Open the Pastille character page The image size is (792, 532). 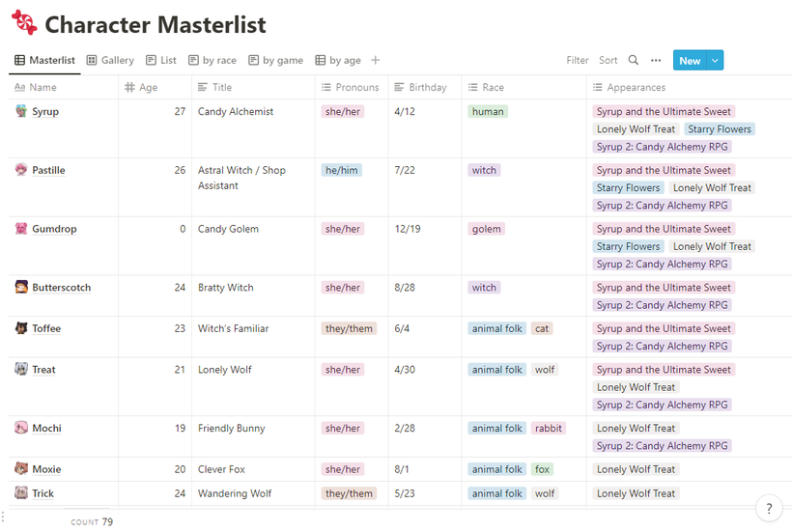click(x=48, y=170)
